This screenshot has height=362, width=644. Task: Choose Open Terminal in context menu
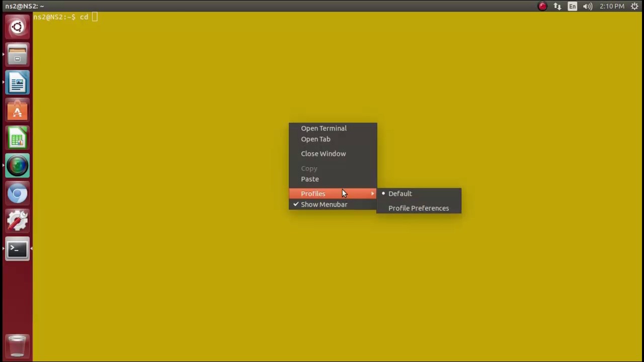click(333, 128)
